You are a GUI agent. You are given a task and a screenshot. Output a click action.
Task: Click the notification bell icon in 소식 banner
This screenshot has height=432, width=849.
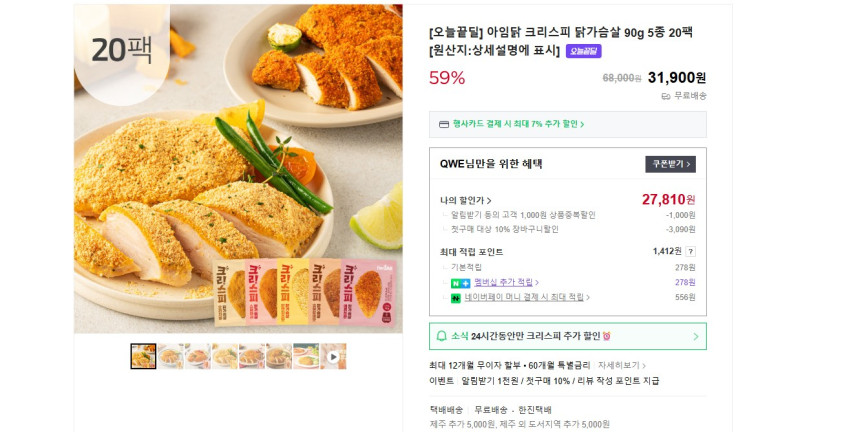tap(441, 336)
